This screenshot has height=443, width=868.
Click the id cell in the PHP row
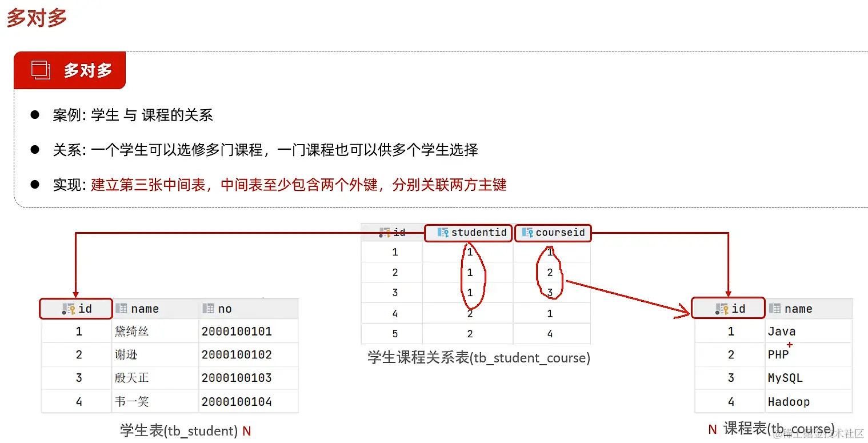(730, 355)
